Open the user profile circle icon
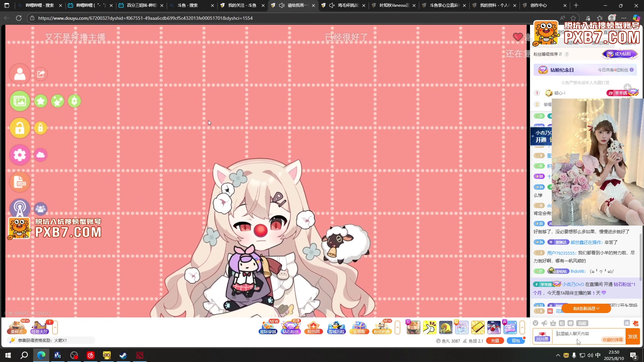The width and height of the screenshot is (644, 362). (20, 74)
